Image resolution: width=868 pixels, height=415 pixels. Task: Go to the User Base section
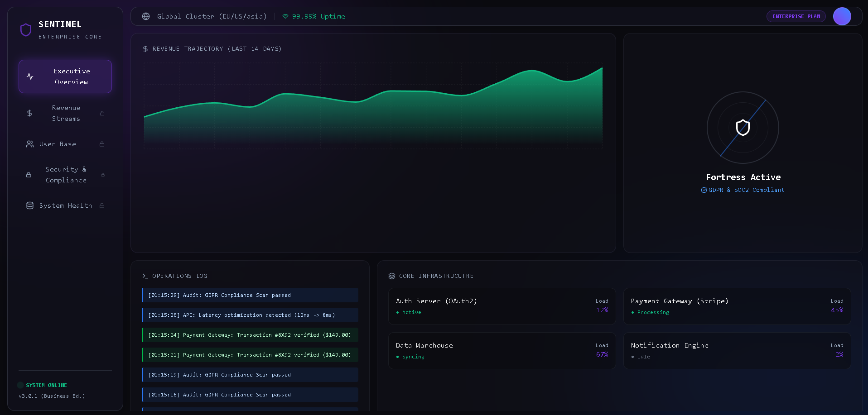click(x=65, y=144)
